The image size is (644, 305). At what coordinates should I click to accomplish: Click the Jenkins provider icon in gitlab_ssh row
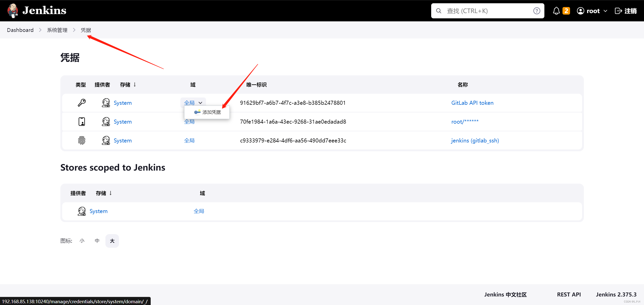click(x=106, y=140)
